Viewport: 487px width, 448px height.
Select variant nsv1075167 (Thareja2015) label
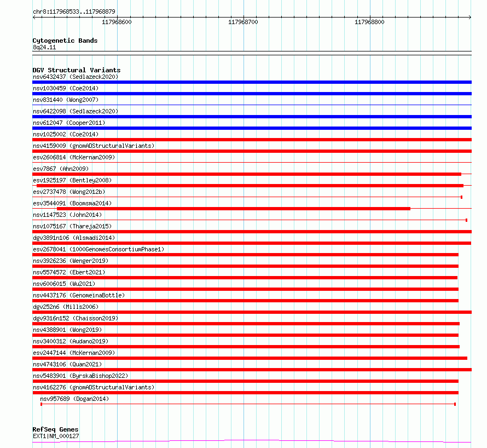click(72, 226)
